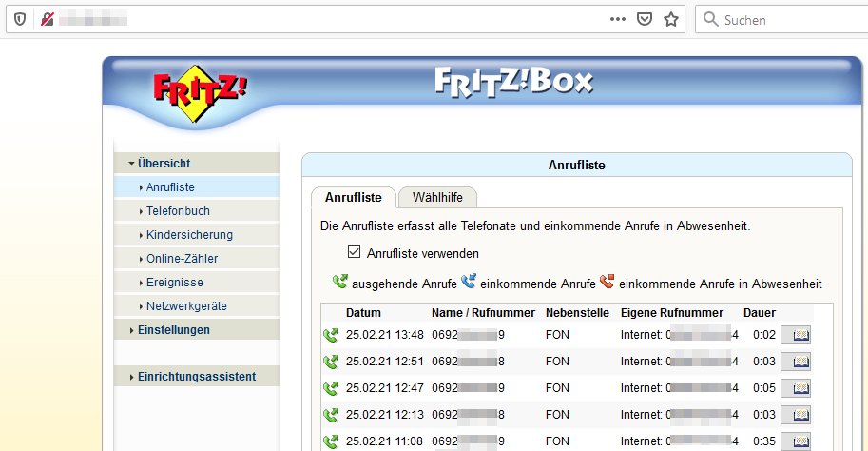Click phonebook button for 13:48 call
Image resolution: width=868 pixels, height=451 pixels.
click(796, 335)
